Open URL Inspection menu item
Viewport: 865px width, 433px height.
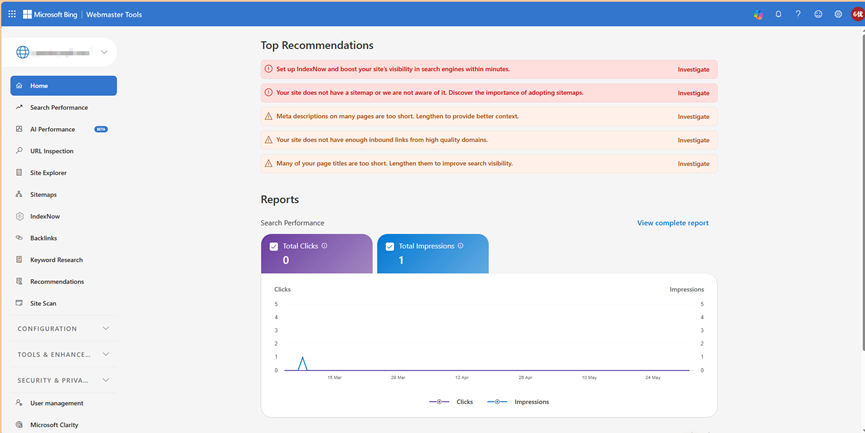coord(63,151)
